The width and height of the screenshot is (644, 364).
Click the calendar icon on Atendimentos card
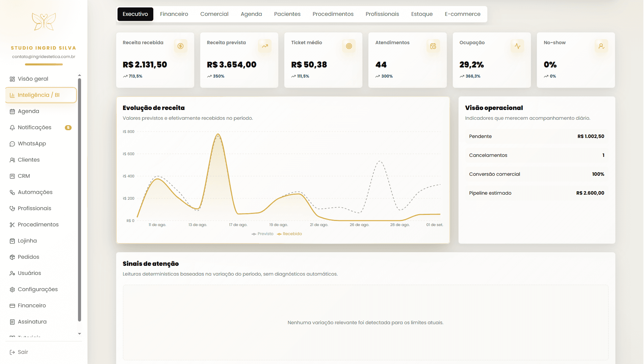click(x=433, y=46)
